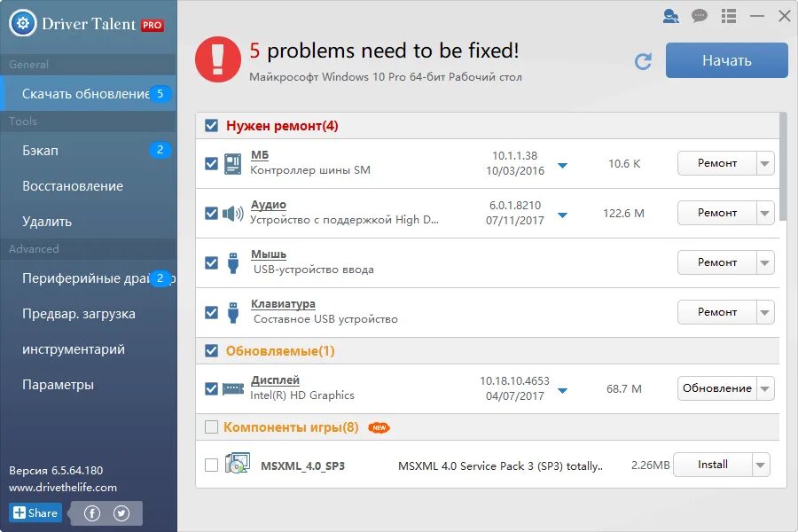
Task: Click Обновление button for Дисплей
Action: coord(716,388)
